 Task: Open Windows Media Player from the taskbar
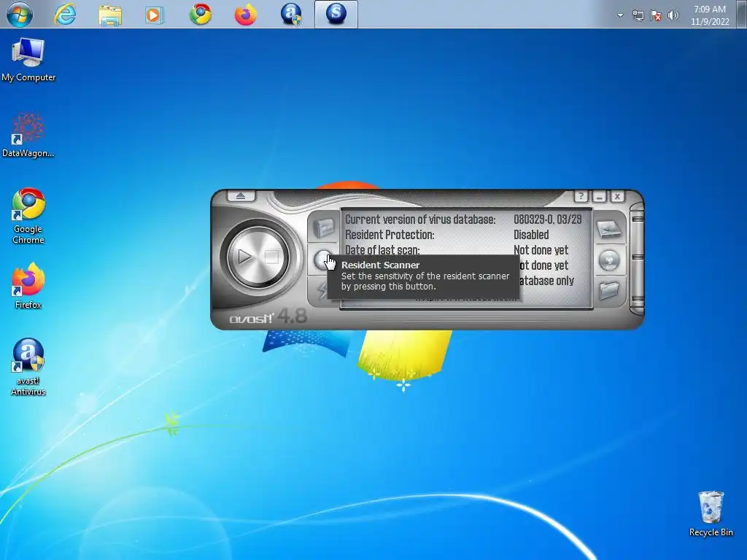click(x=155, y=15)
